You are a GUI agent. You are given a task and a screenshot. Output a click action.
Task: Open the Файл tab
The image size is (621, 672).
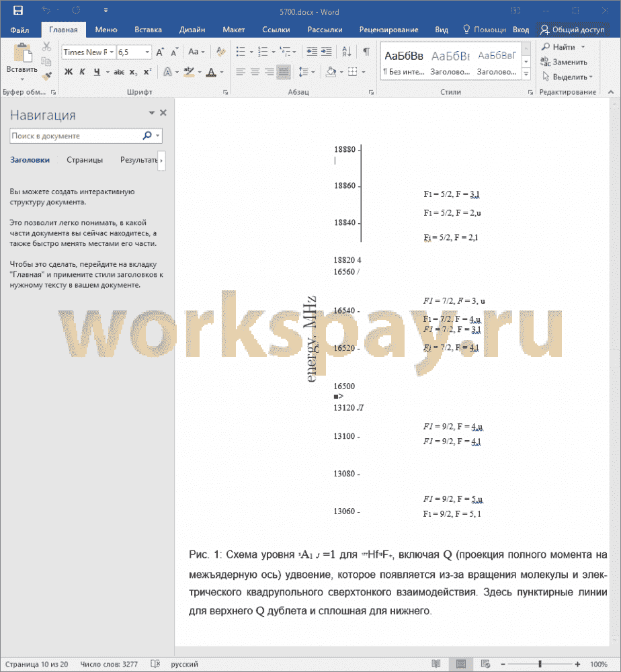(x=19, y=30)
